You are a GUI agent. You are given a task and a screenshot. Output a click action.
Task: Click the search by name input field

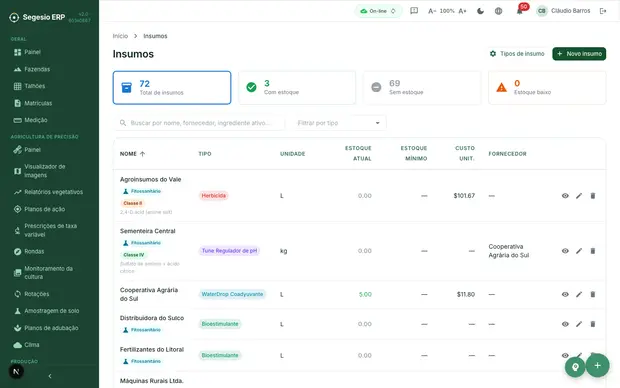click(200, 123)
